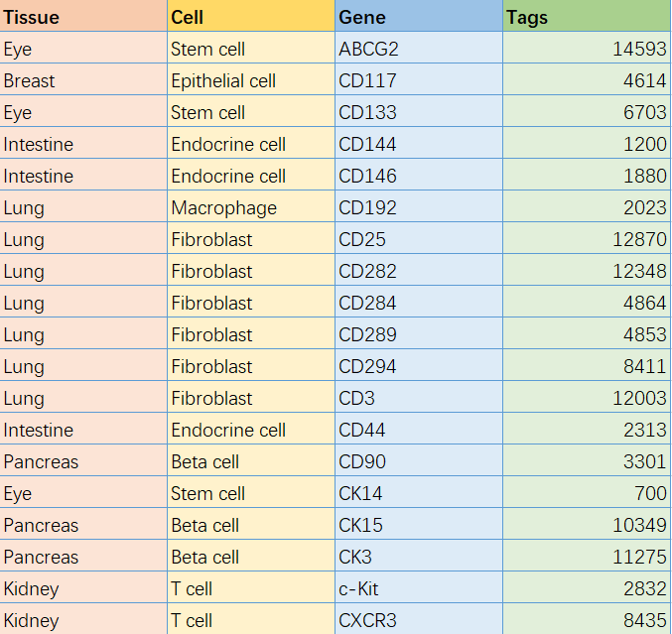This screenshot has height=634, width=672.
Task: Click the CD192 gene cell
Action: 419,206
